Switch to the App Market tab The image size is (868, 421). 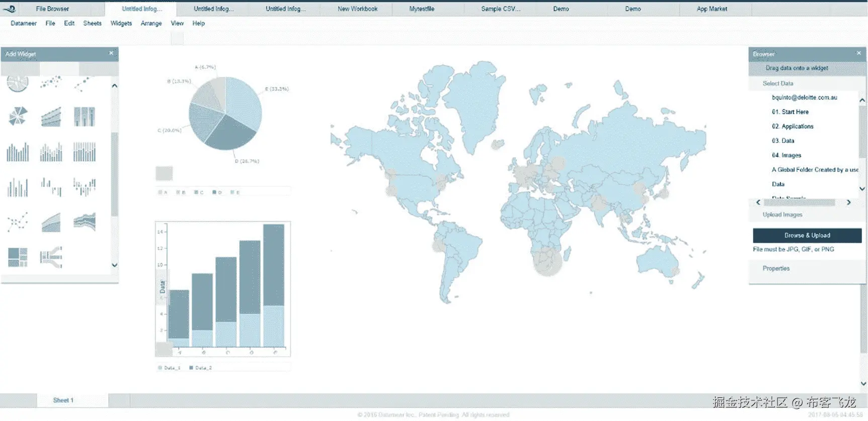tap(712, 9)
